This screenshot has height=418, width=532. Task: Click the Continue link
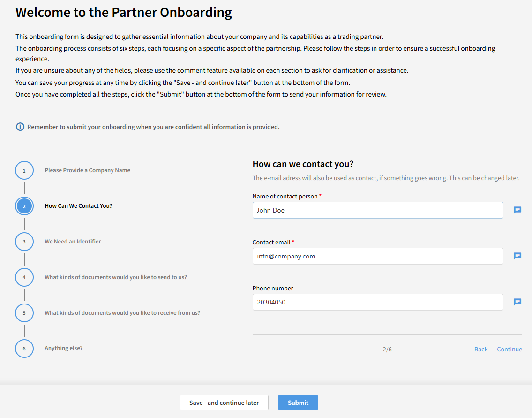click(x=510, y=350)
